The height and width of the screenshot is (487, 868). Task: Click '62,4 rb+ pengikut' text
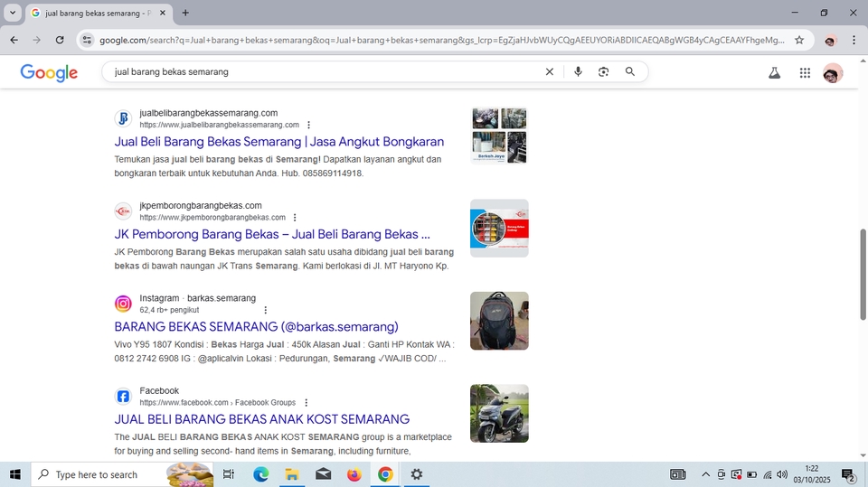point(169,310)
